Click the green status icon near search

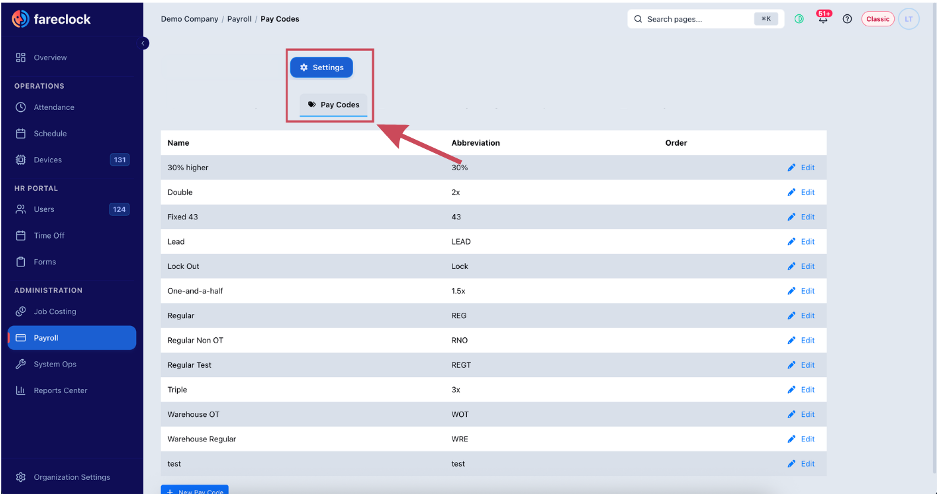click(x=799, y=19)
